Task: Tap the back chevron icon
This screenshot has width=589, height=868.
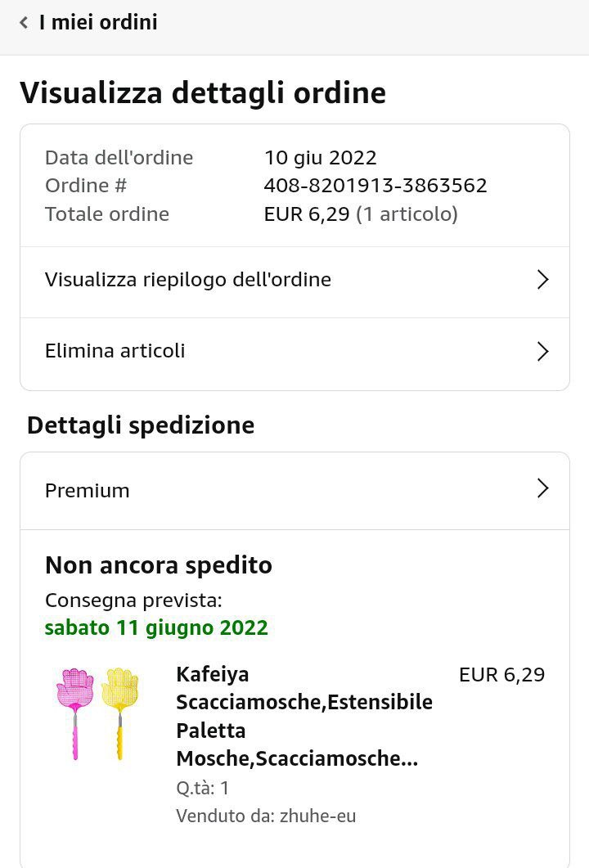Action: [24, 23]
